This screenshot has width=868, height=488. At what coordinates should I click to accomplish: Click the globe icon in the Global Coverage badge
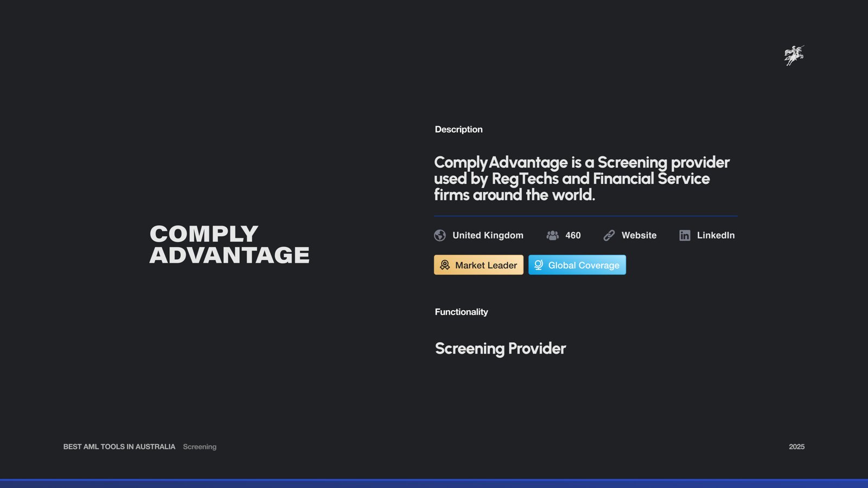(x=538, y=265)
